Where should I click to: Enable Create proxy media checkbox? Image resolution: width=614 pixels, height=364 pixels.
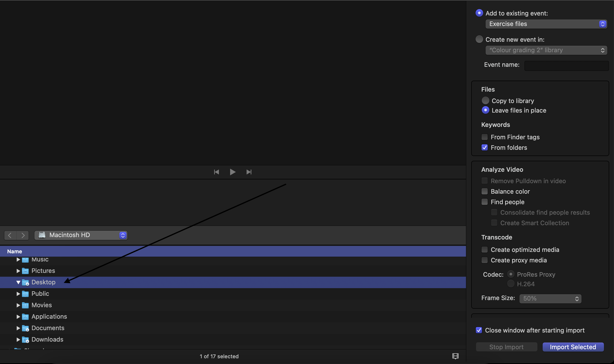tap(484, 260)
